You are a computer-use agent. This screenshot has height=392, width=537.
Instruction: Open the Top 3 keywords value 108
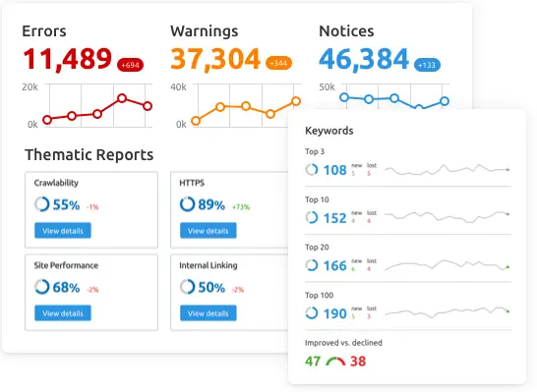(x=335, y=170)
